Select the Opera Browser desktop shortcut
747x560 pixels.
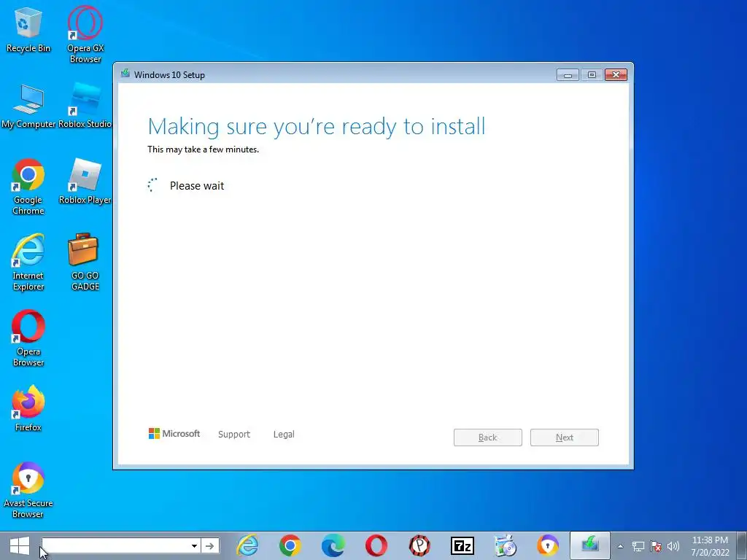click(x=28, y=338)
